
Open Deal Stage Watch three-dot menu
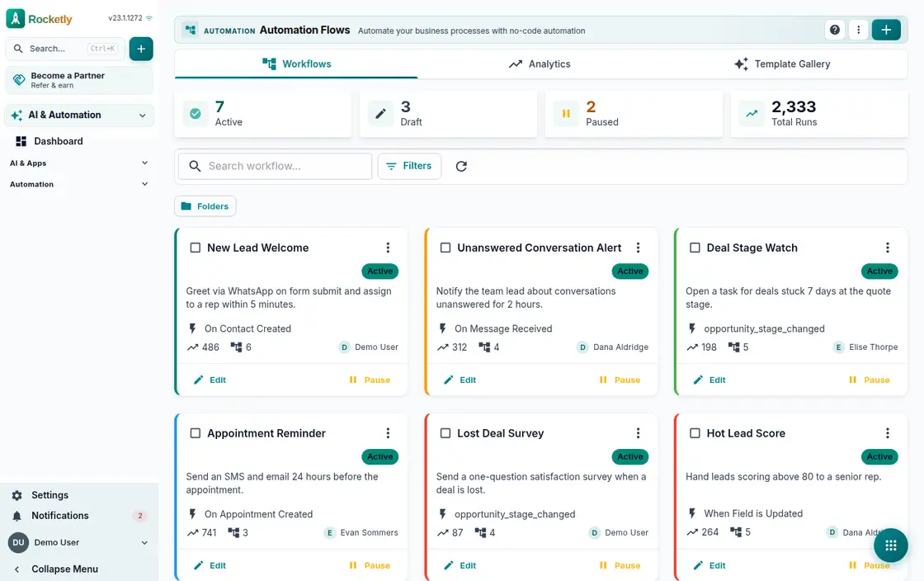pyautogui.click(x=888, y=248)
